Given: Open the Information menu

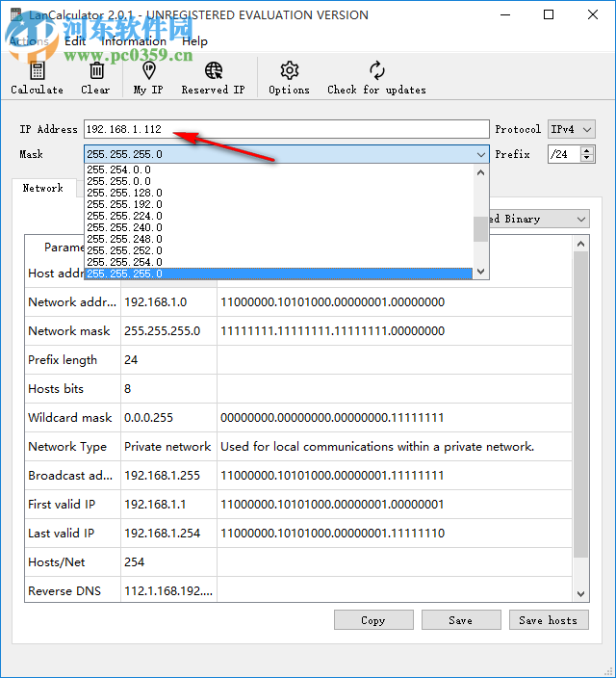Looking at the screenshot, I should (x=134, y=41).
